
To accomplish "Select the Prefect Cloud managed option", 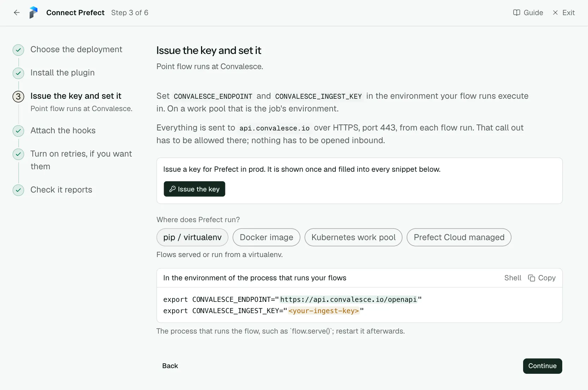I will [459, 237].
